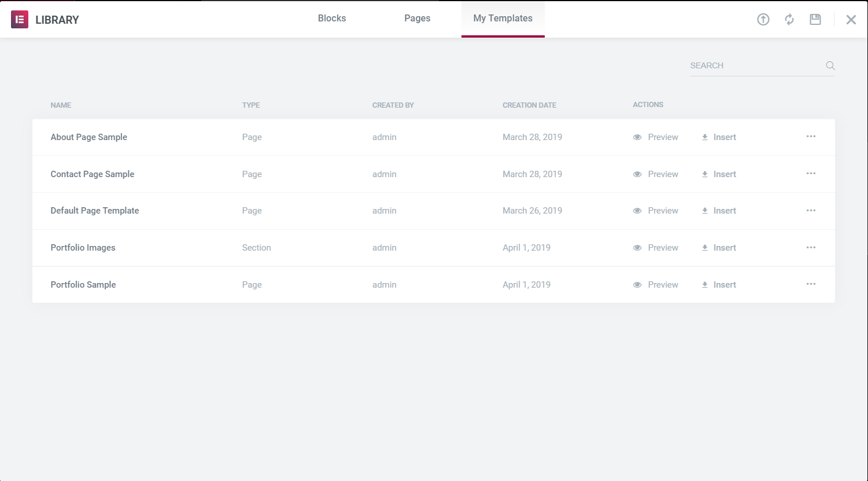This screenshot has width=868, height=481.
Task: Select the My Templates tab
Action: 503,19
